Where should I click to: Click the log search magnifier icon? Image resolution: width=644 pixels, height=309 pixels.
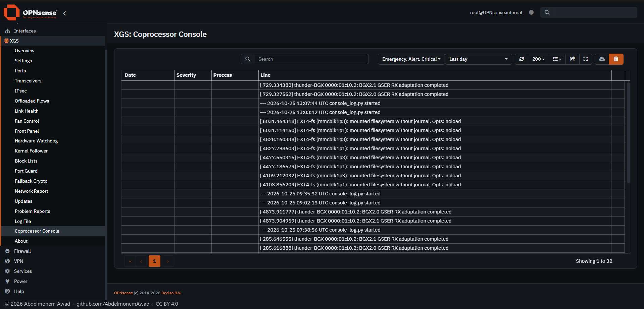(x=248, y=59)
